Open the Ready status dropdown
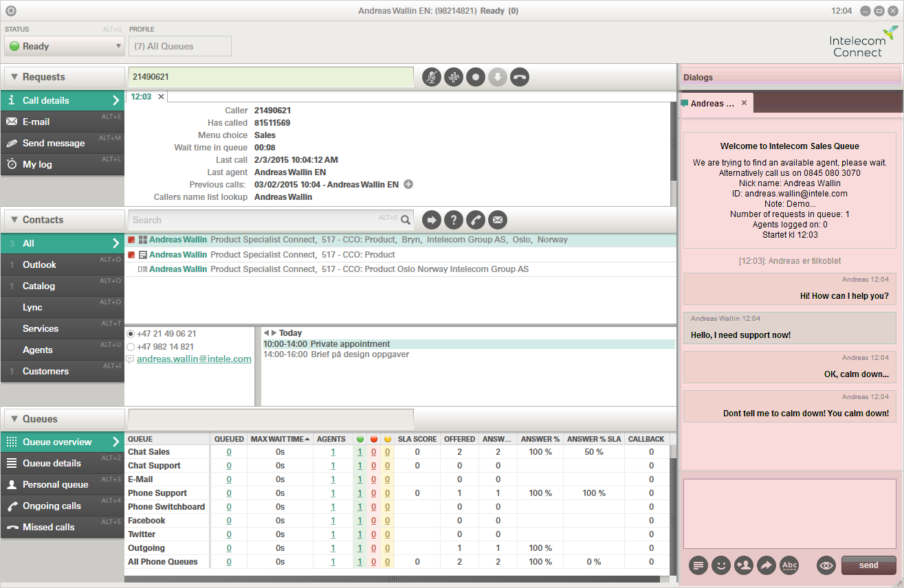This screenshot has width=904, height=588. tap(64, 46)
